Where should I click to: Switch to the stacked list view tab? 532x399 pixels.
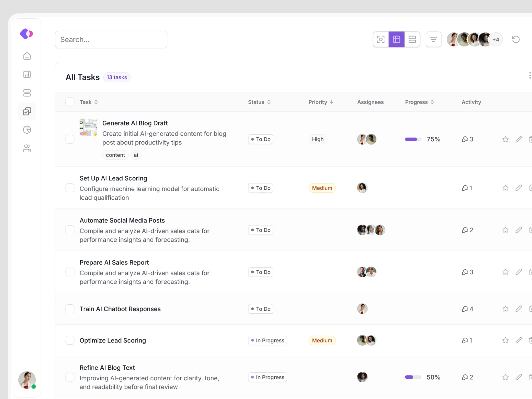(x=412, y=39)
